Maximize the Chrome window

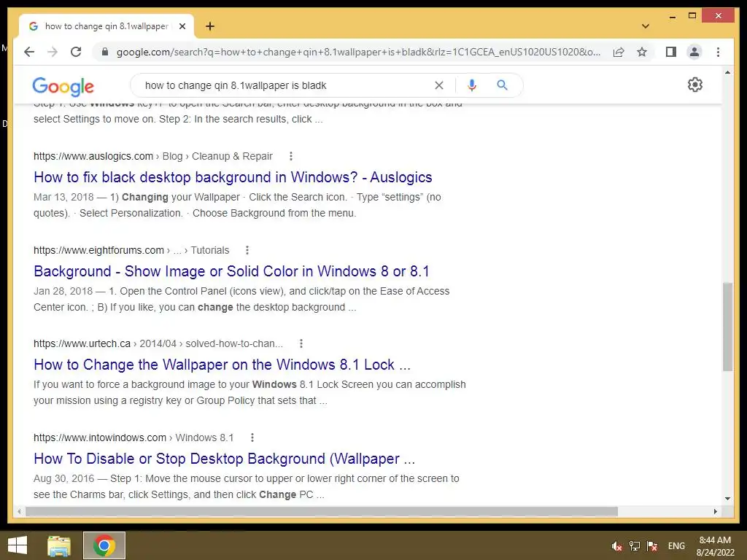coord(692,16)
